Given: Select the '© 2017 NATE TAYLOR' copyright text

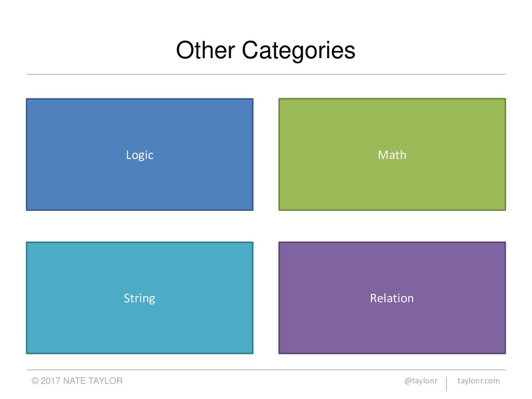Looking at the screenshot, I should point(77,381).
